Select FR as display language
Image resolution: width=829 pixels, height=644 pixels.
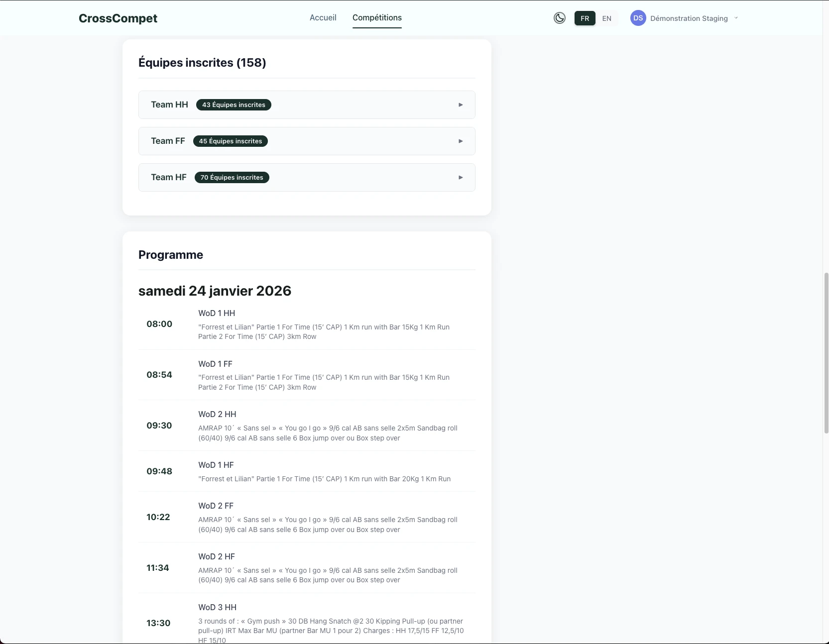coord(585,18)
